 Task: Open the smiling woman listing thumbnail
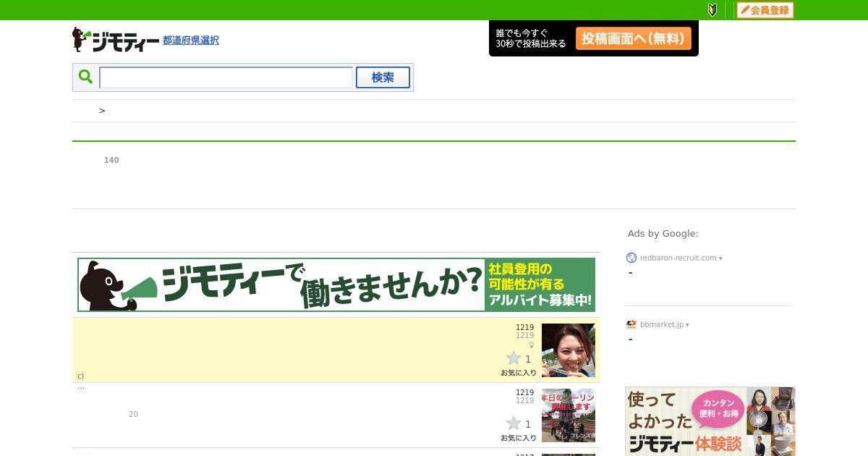click(x=569, y=350)
